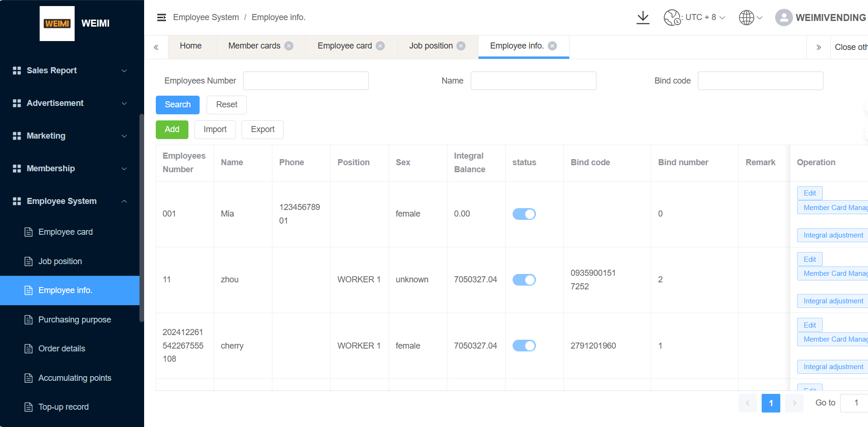The height and width of the screenshot is (427, 868).
Task: Click the download arrow icon
Action: pos(643,18)
